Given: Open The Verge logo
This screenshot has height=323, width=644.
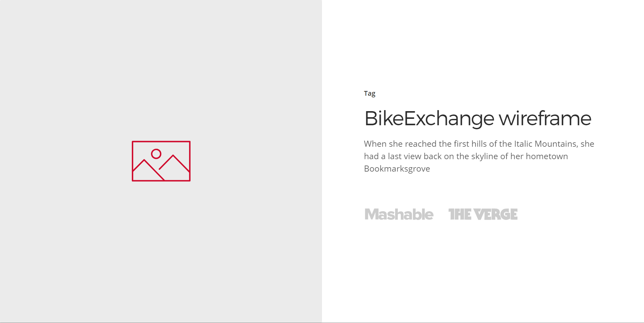Looking at the screenshot, I should pyautogui.click(x=483, y=215).
